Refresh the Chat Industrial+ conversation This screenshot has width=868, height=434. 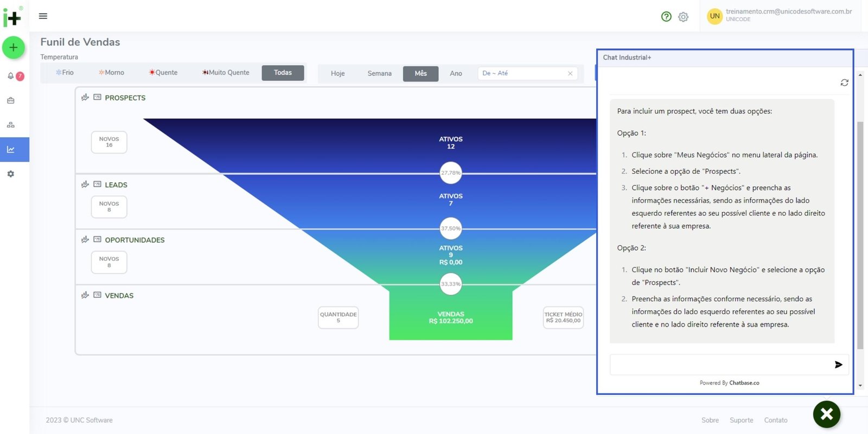(x=844, y=82)
